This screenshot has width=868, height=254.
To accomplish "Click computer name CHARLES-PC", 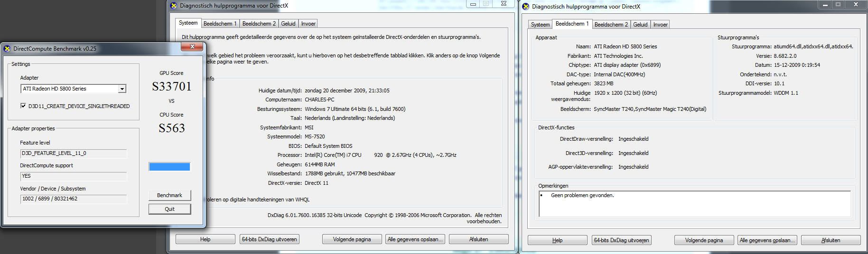I will click(x=319, y=100).
